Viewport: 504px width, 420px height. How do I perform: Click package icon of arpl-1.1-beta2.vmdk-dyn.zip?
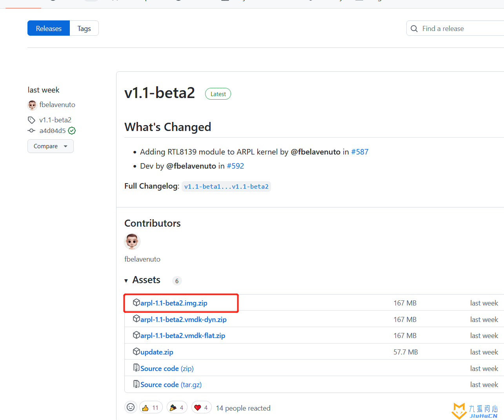point(136,319)
